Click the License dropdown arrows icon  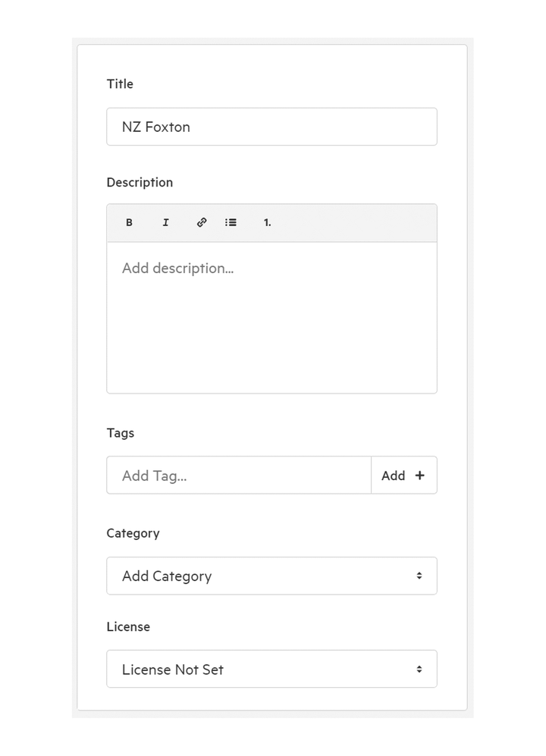click(419, 670)
